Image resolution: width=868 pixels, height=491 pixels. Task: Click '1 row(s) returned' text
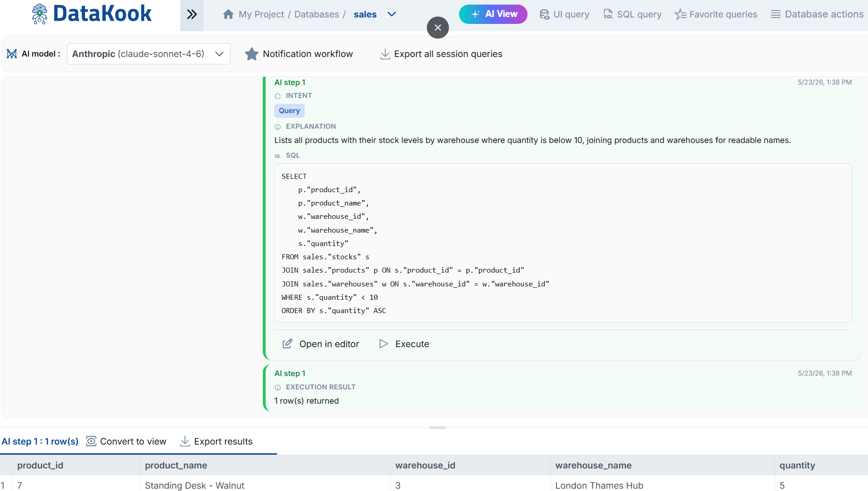tap(306, 401)
